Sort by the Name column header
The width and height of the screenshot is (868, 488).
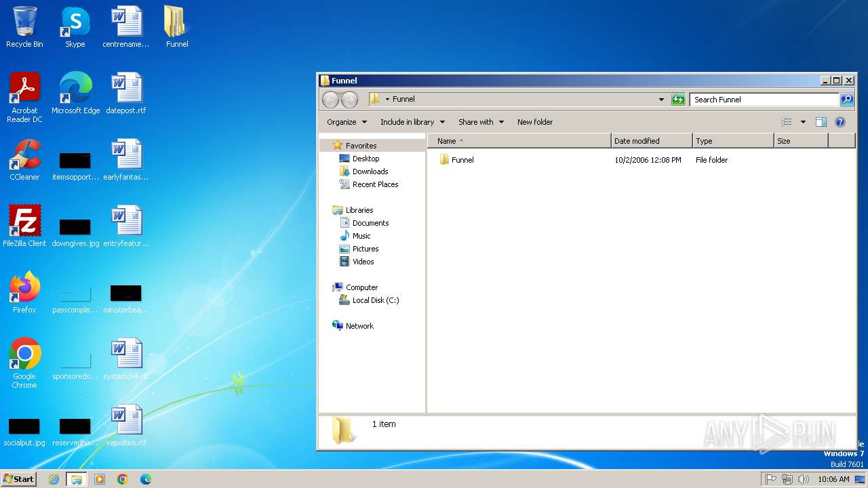click(x=519, y=141)
